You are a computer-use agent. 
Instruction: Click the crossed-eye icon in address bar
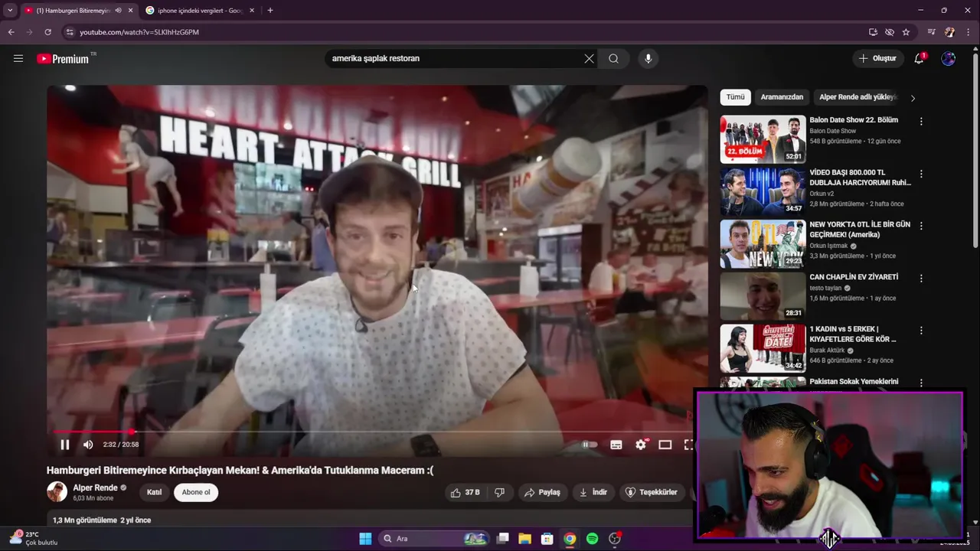890,32
